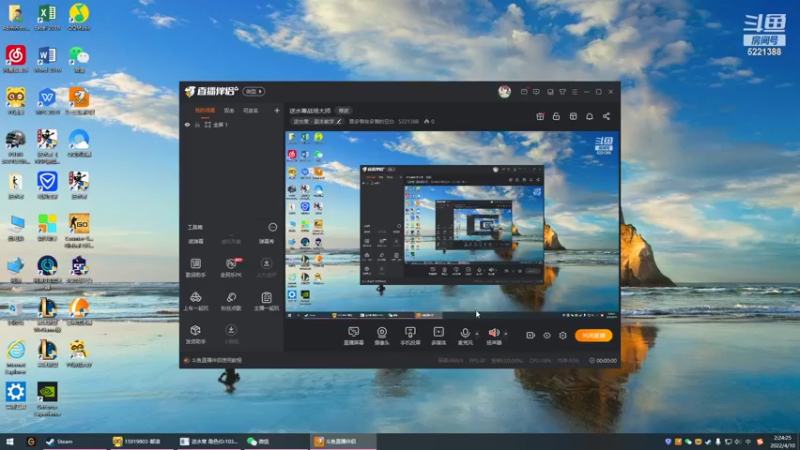The width and height of the screenshot is (800, 450).
Task: Click the taskbar clock
Action: click(782, 441)
